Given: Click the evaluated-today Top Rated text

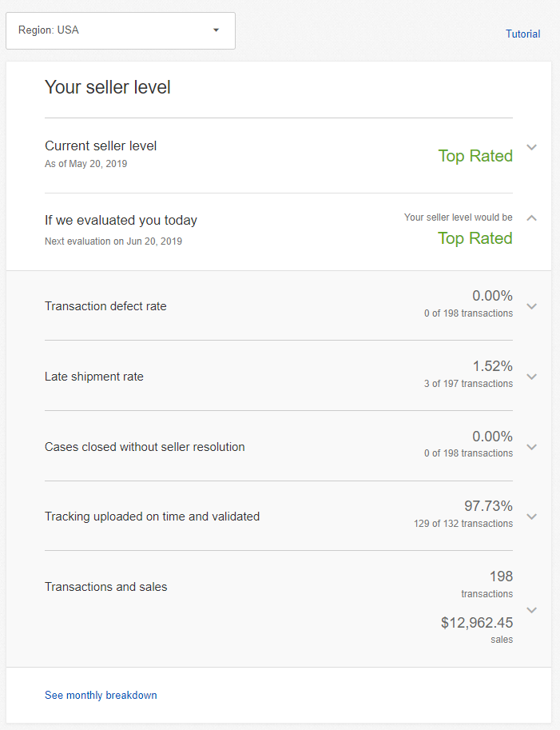Looking at the screenshot, I should [x=475, y=238].
